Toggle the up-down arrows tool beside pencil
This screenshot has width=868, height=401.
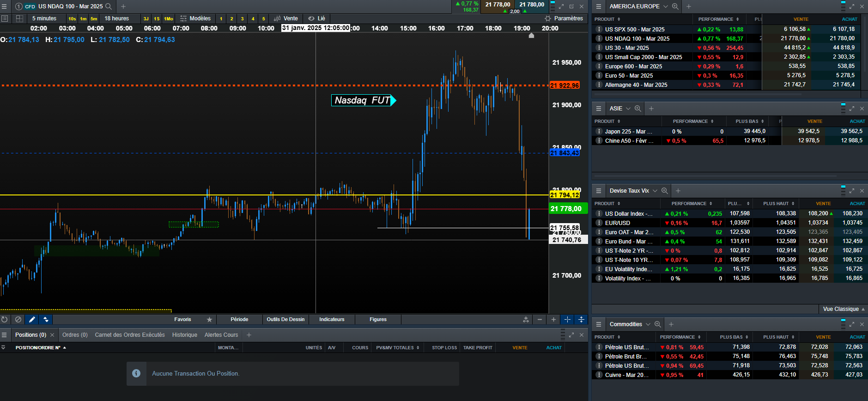click(x=46, y=319)
